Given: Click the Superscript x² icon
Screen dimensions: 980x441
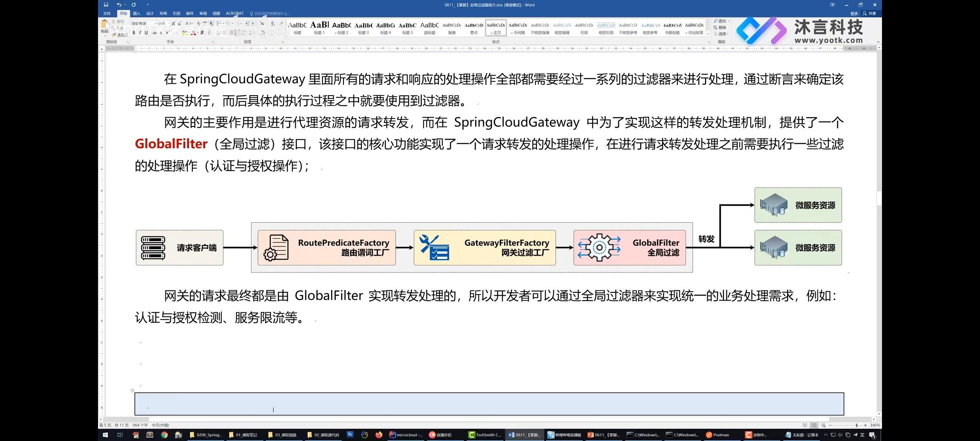Looking at the screenshot, I should pyautogui.click(x=167, y=33).
